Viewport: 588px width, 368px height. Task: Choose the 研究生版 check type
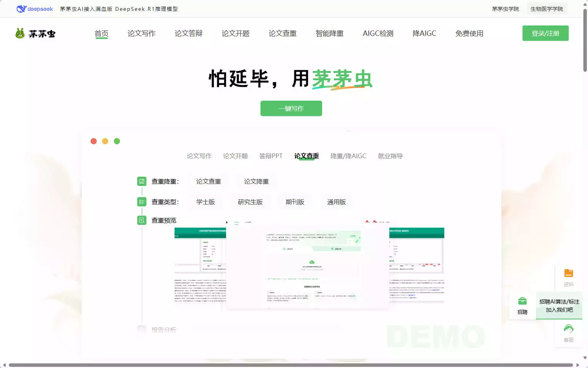(x=250, y=202)
